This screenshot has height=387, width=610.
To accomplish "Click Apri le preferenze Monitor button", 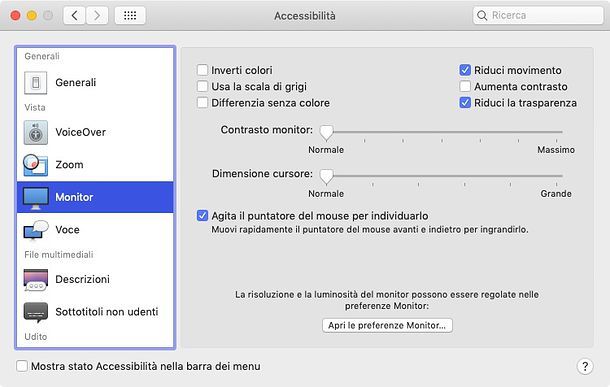I will (x=387, y=326).
